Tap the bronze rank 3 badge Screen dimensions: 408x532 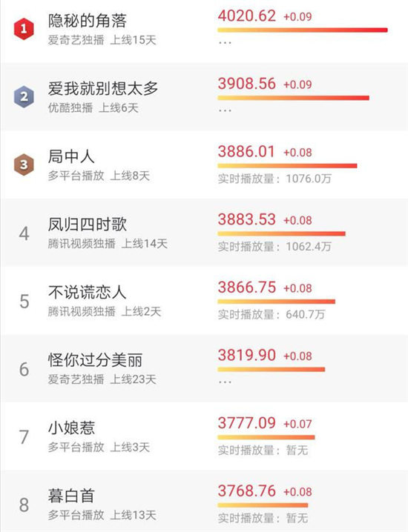(24, 165)
